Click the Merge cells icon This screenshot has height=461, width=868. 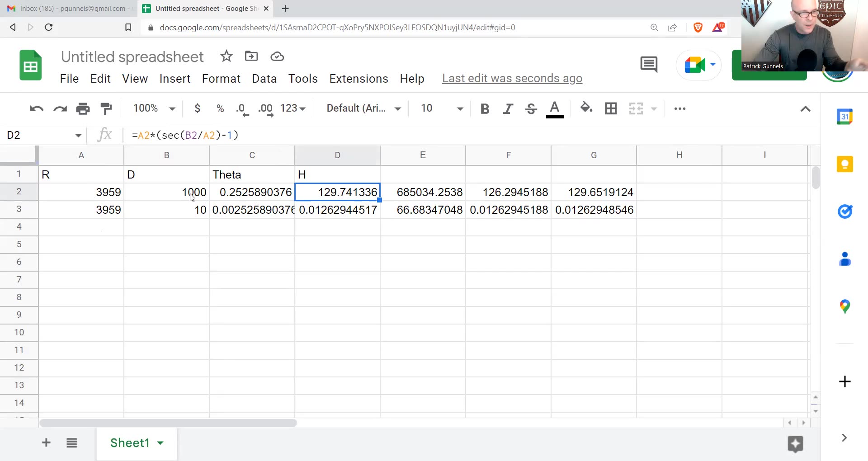[x=636, y=108]
